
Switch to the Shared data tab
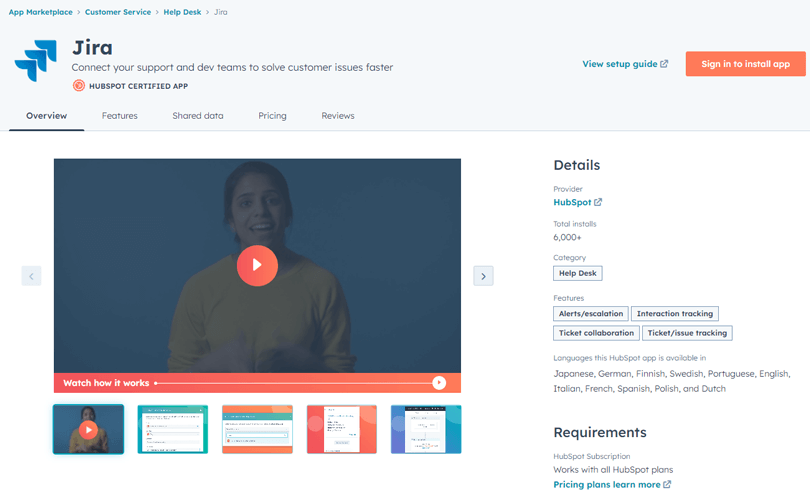(198, 116)
